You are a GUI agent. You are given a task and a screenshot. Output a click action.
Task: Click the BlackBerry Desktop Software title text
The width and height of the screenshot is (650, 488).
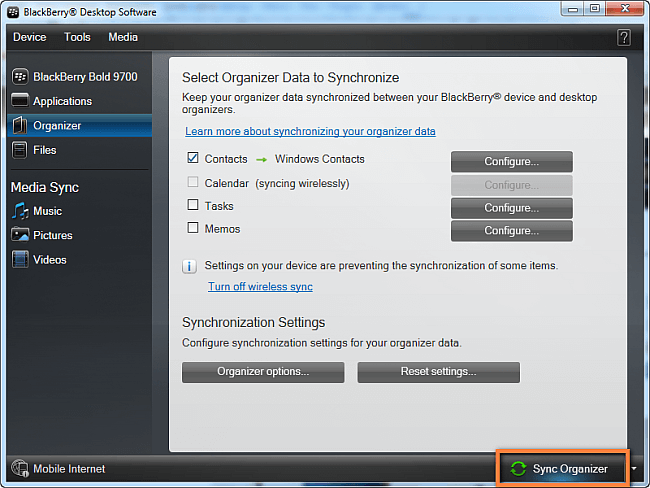90,12
